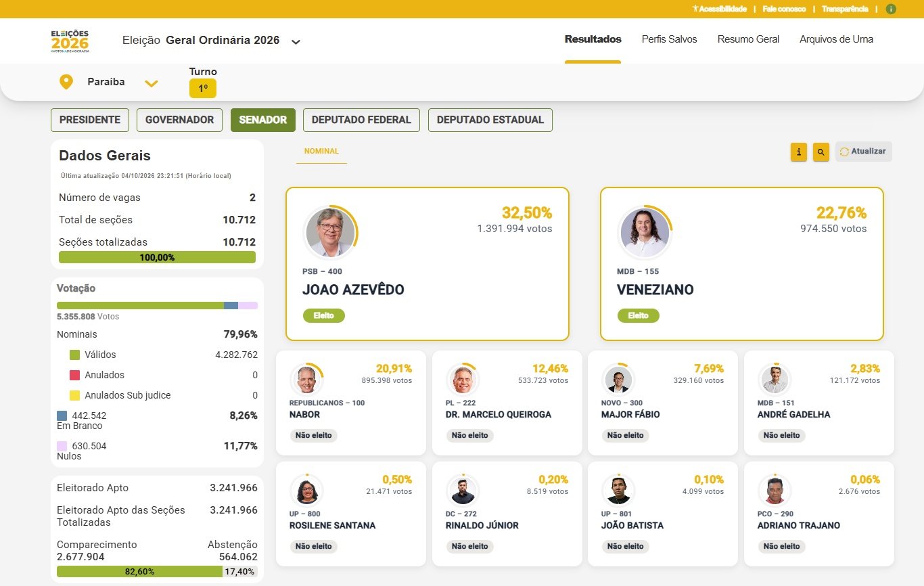Open the JOAO AZEVÊDO candidate card name
This screenshot has width=924, height=586.
pos(353,290)
